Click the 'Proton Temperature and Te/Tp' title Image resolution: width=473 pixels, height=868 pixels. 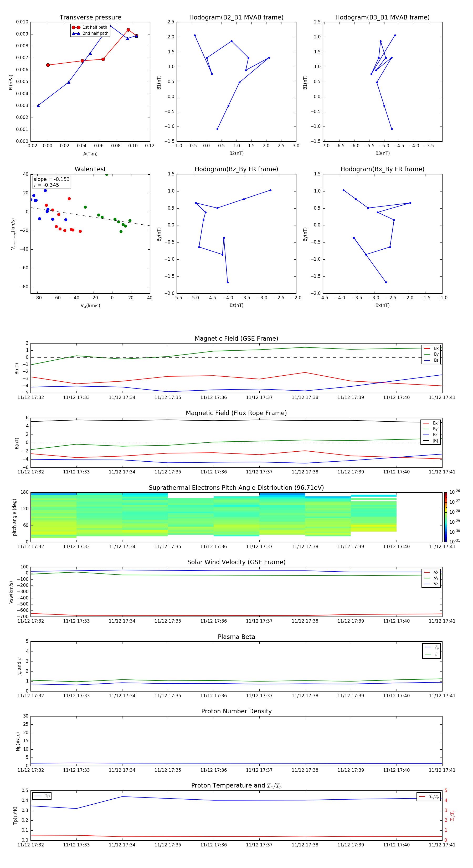236,786
